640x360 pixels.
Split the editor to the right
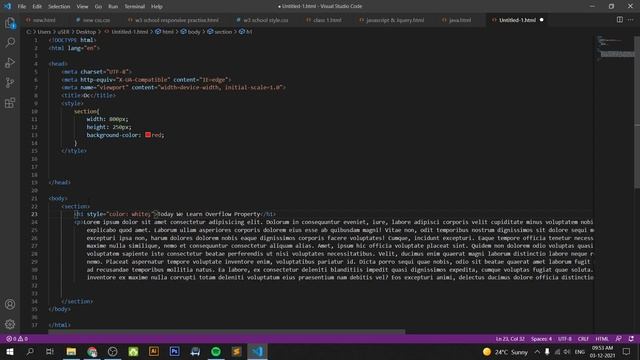pyautogui.click(x=620, y=20)
